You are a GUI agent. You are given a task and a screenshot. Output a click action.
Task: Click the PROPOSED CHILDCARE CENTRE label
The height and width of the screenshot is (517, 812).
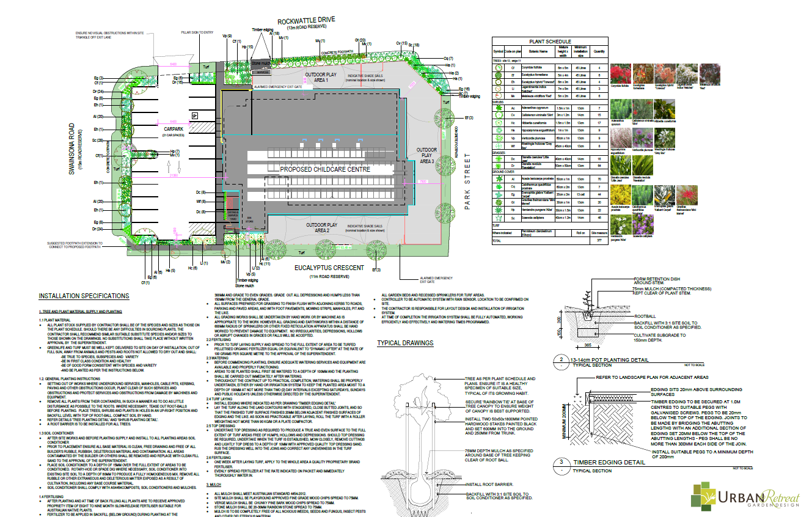[325, 169]
